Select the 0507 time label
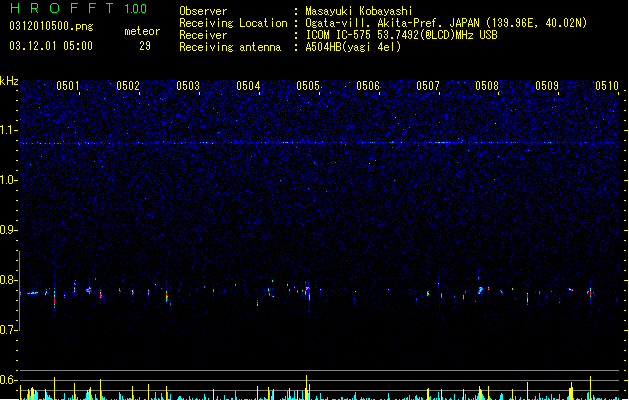The image size is (629, 400). [x=428, y=86]
